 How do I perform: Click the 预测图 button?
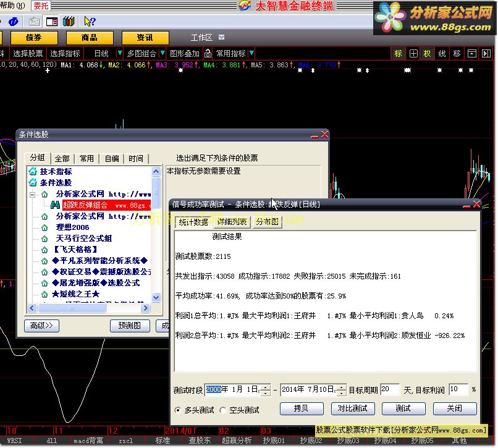tap(130, 326)
